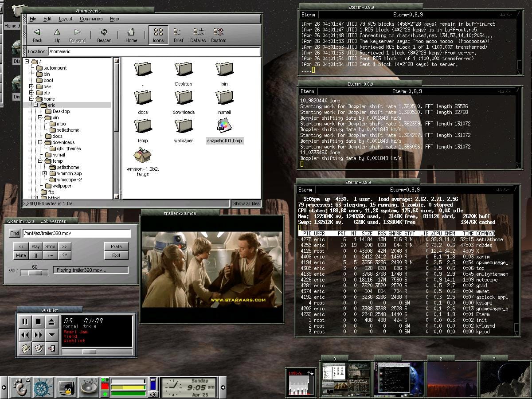Viewport: 532px width, 399px height.
Task: Collapse the downloads folder in the tree
Action: [x=40, y=142]
